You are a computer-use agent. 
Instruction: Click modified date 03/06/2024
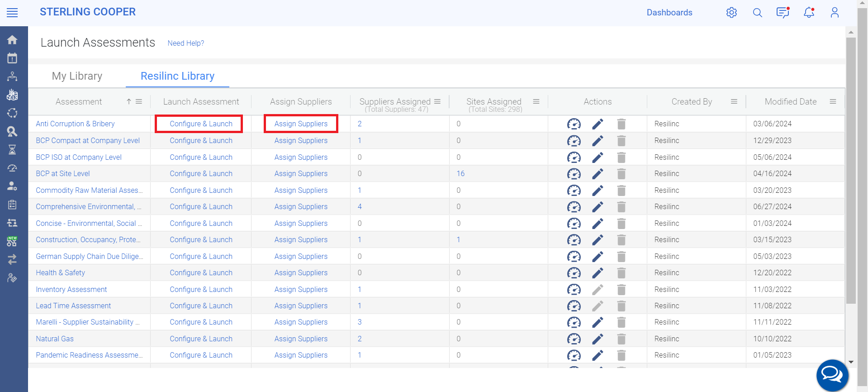pos(772,124)
